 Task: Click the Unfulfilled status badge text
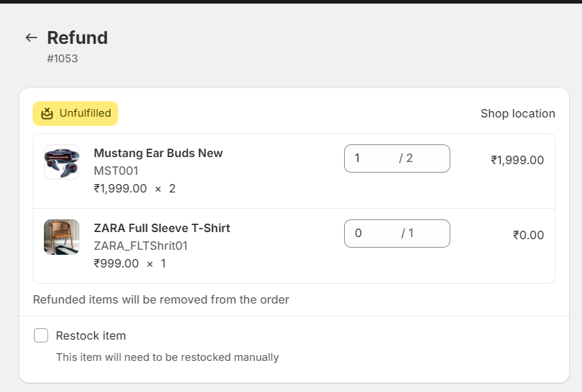click(86, 113)
